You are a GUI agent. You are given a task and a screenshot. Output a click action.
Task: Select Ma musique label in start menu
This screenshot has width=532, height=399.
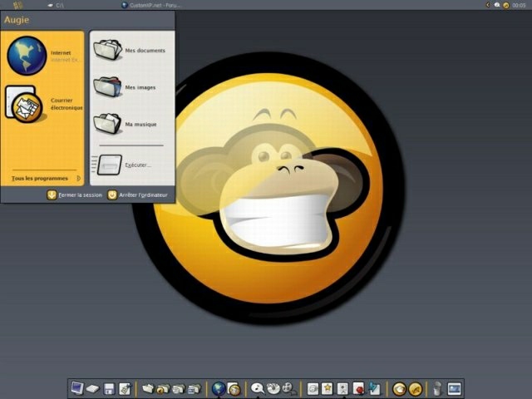coord(140,124)
